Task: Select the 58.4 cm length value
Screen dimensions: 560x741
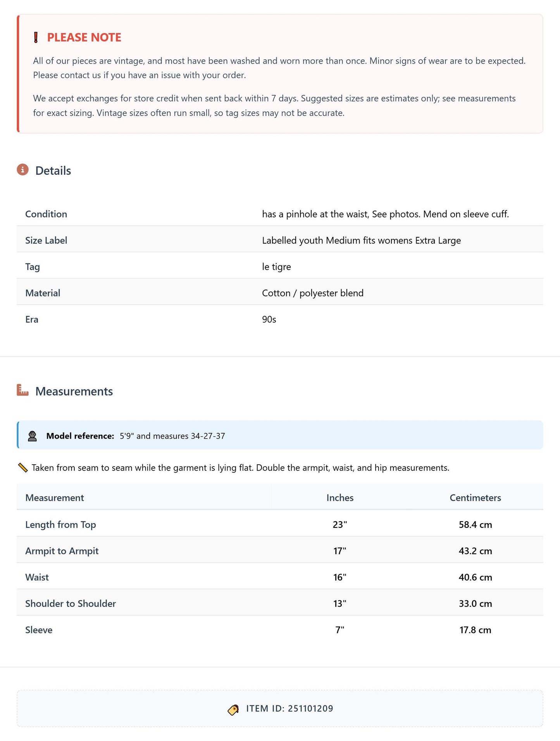Action: tap(475, 525)
